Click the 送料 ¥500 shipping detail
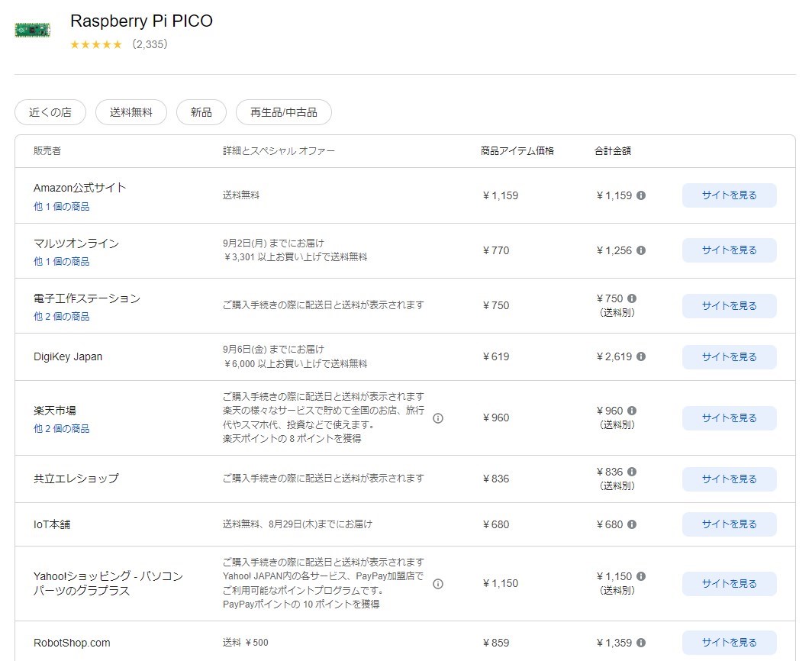 [x=246, y=643]
